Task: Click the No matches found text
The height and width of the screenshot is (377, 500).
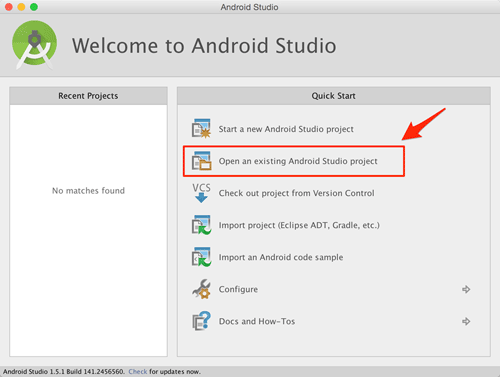Action: (x=88, y=191)
